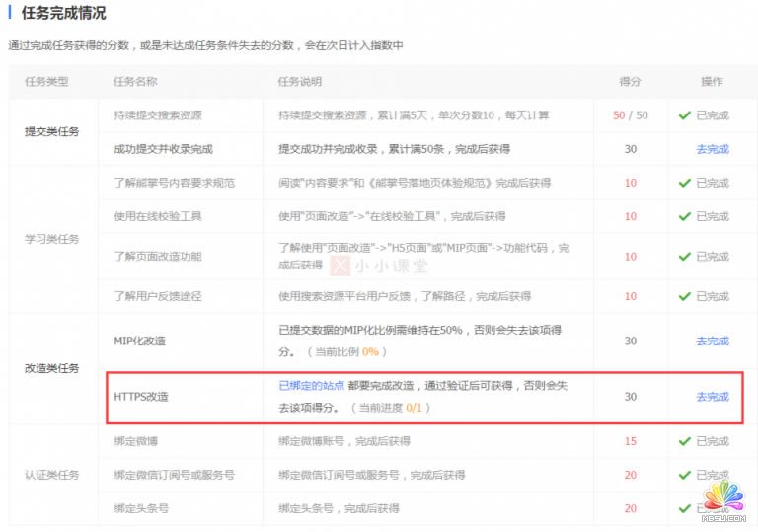Click task name 使用在线校验工具
Image resolution: width=758 pixels, height=532 pixels.
click(x=158, y=216)
